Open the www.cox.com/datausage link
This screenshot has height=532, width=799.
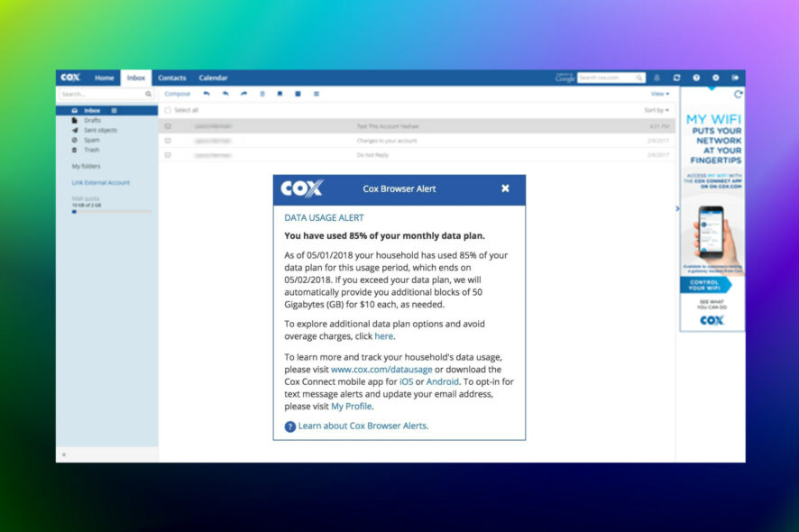(x=381, y=370)
